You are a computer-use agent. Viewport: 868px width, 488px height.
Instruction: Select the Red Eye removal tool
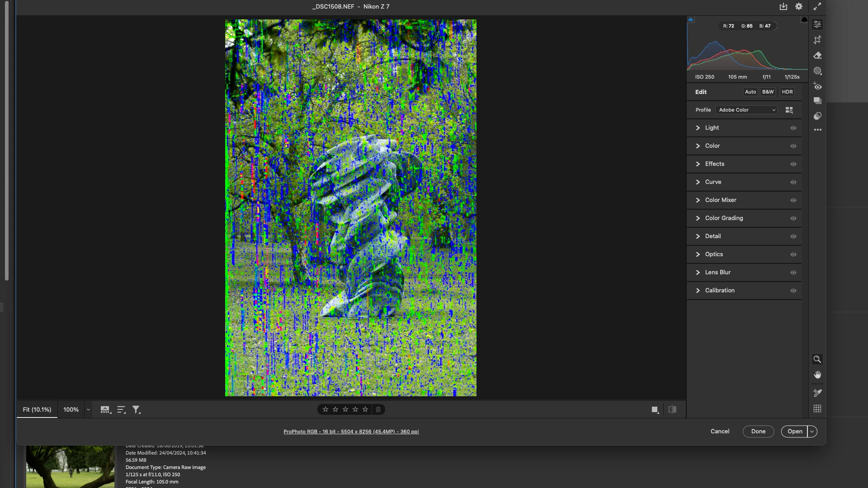pos(817,86)
